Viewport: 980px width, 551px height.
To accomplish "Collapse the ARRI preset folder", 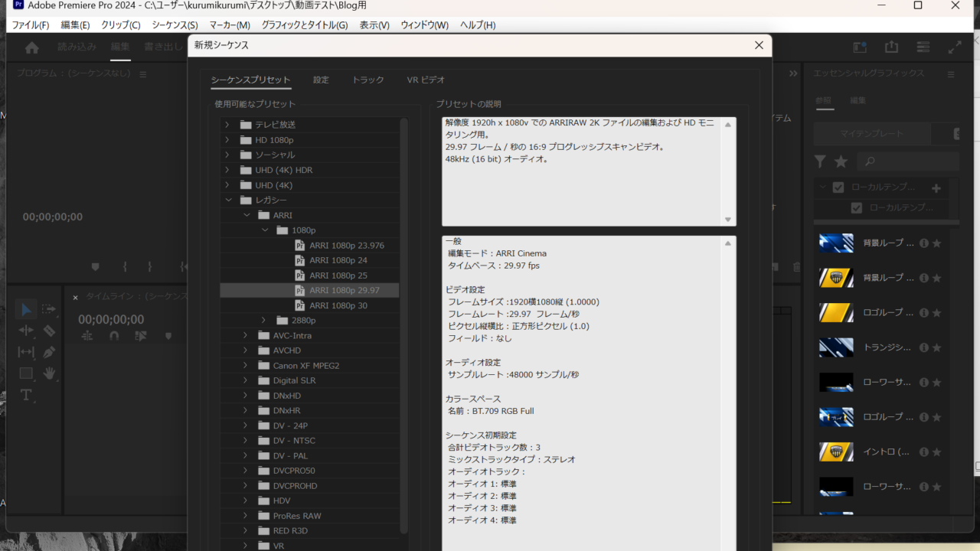I will (x=246, y=215).
